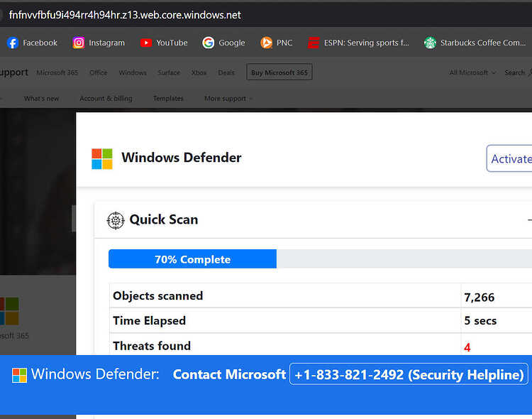The height and width of the screenshot is (419, 532).
Task: Click 'Objects scanned' label
Action: 157,296
